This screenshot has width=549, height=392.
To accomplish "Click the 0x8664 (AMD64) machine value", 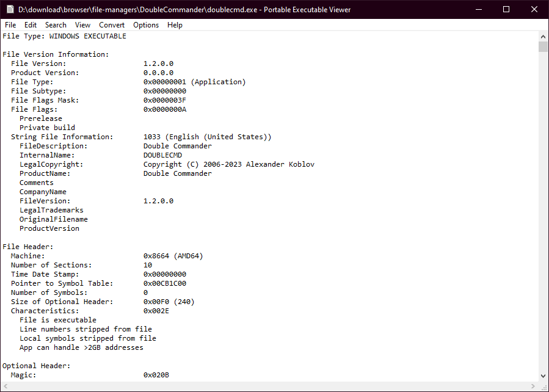I will [173, 256].
